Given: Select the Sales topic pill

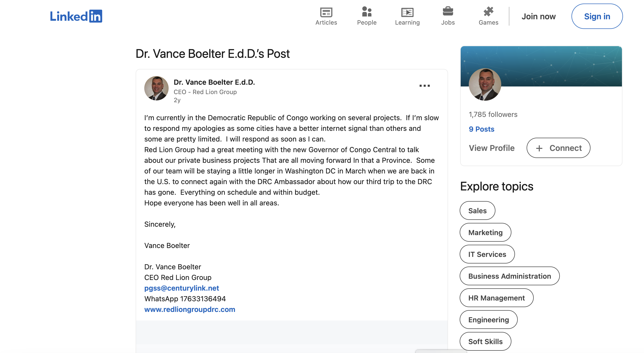Looking at the screenshot, I should [x=477, y=210].
